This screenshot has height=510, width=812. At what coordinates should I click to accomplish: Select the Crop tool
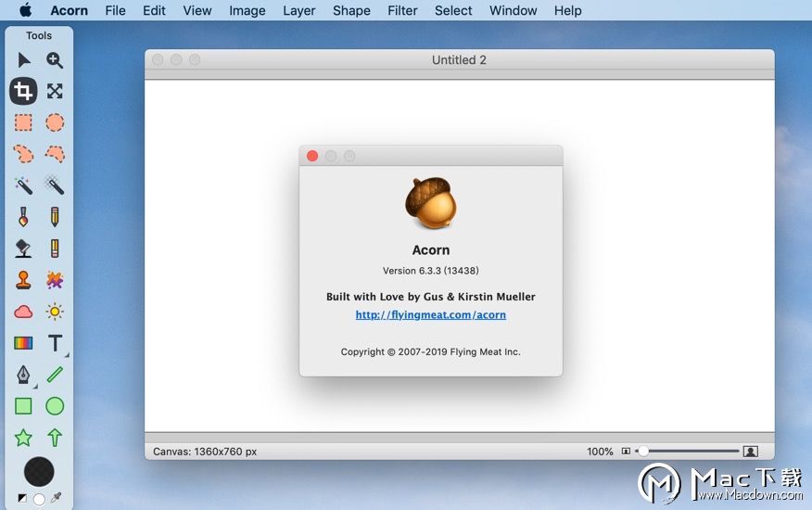pyautogui.click(x=23, y=91)
